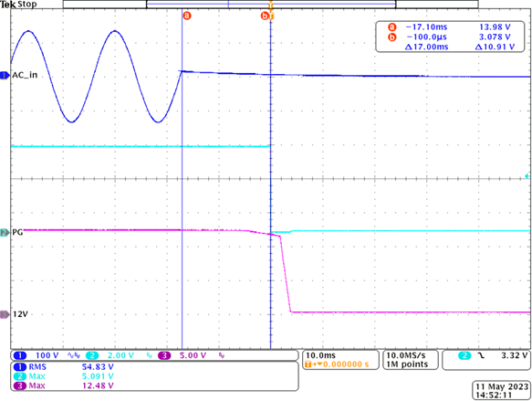532x401 pixels.
Task: Click the record overview bar at top
Action: (x=270, y=5)
